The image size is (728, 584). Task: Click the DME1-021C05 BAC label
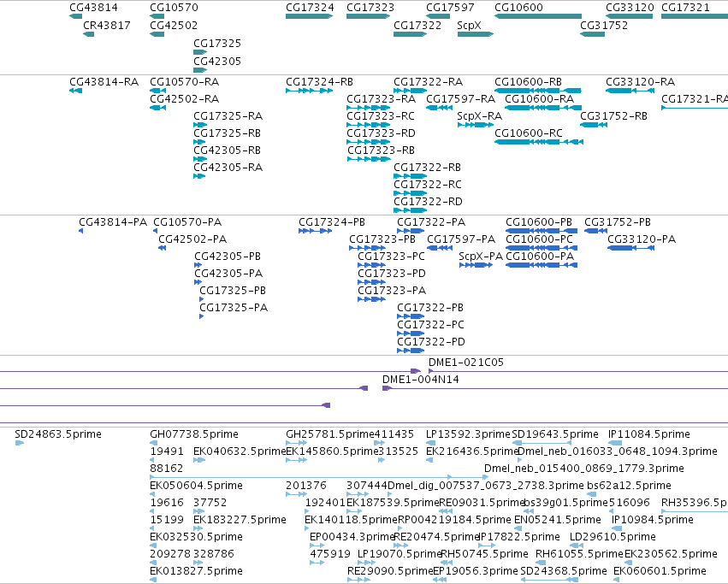(x=466, y=363)
